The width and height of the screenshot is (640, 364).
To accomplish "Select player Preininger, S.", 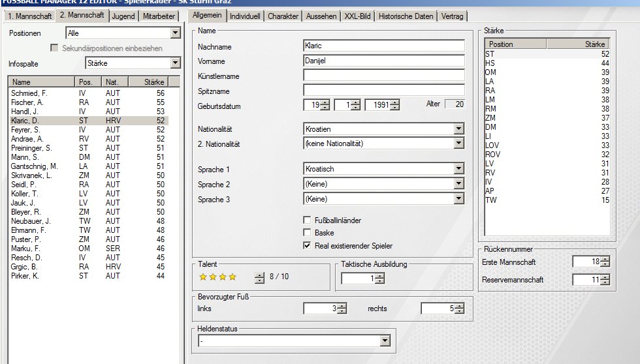I will pos(89,148).
